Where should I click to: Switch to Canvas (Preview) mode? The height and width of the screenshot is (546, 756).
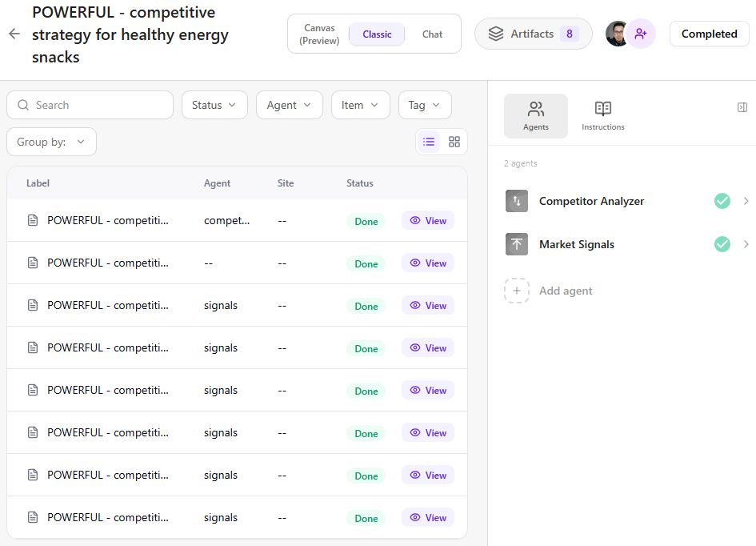click(320, 34)
